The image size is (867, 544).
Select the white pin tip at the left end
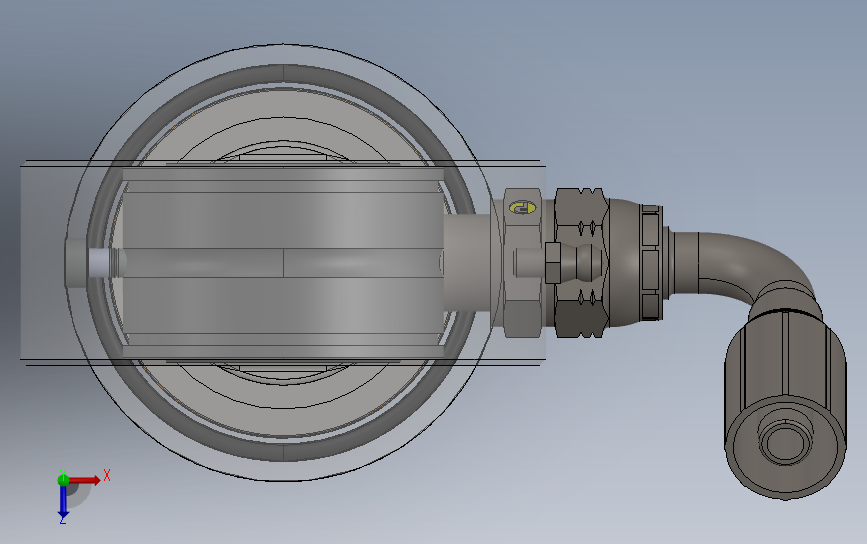[x=98, y=262]
